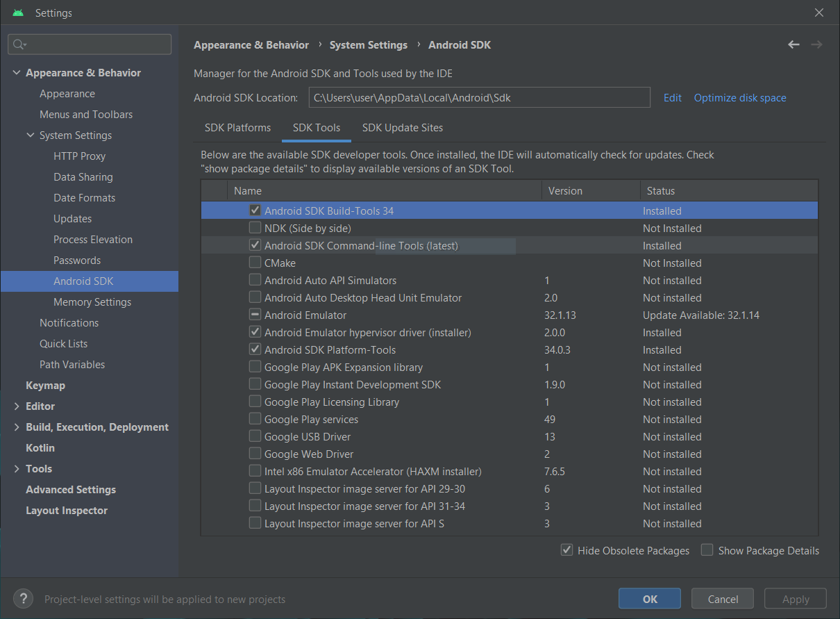Enable the NDK (Side by side) checkbox
The width and height of the screenshot is (840, 619).
click(x=255, y=228)
